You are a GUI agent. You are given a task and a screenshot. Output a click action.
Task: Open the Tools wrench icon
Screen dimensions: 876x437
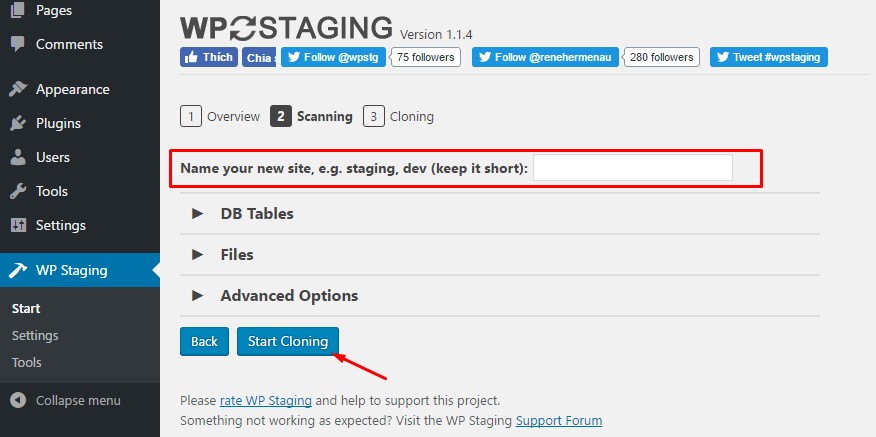(18, 192)
